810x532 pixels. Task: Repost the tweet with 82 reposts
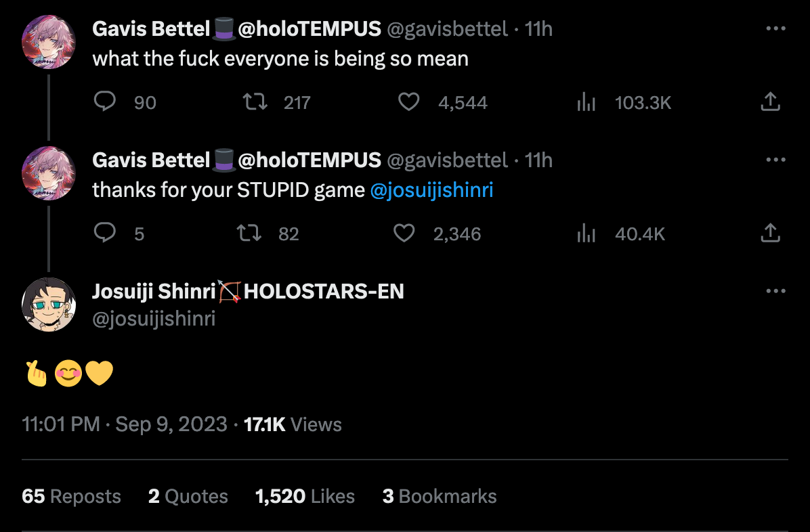pyautogui.click(x=251, y=234)
